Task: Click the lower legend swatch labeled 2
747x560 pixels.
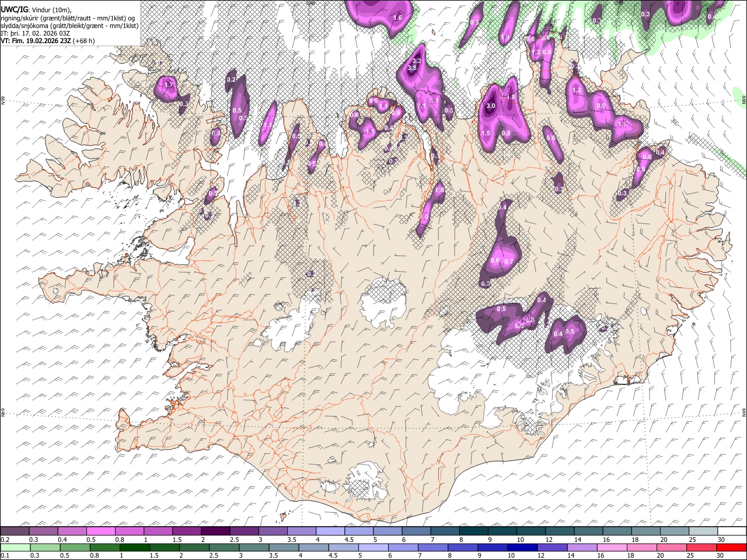Action: pos(194,548)
